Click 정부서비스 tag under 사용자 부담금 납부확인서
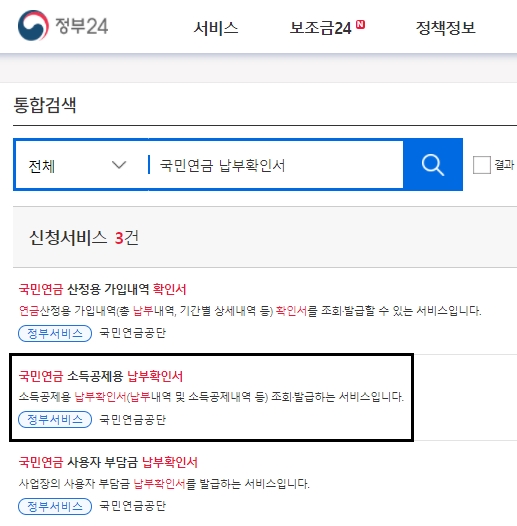The width and height of the screenshot is (517, 526). [55, 506]
